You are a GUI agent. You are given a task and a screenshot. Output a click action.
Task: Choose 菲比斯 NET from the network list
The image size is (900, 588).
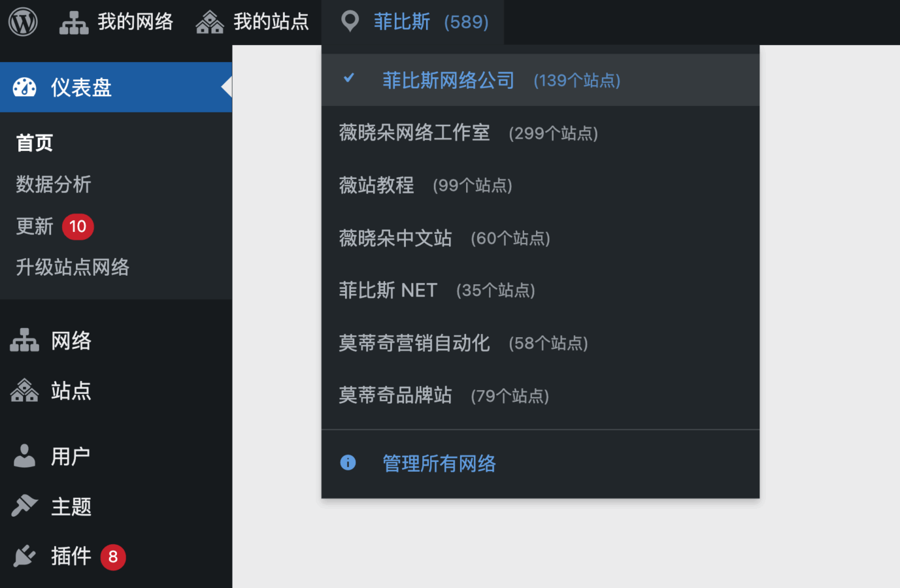tap(388, 290)
